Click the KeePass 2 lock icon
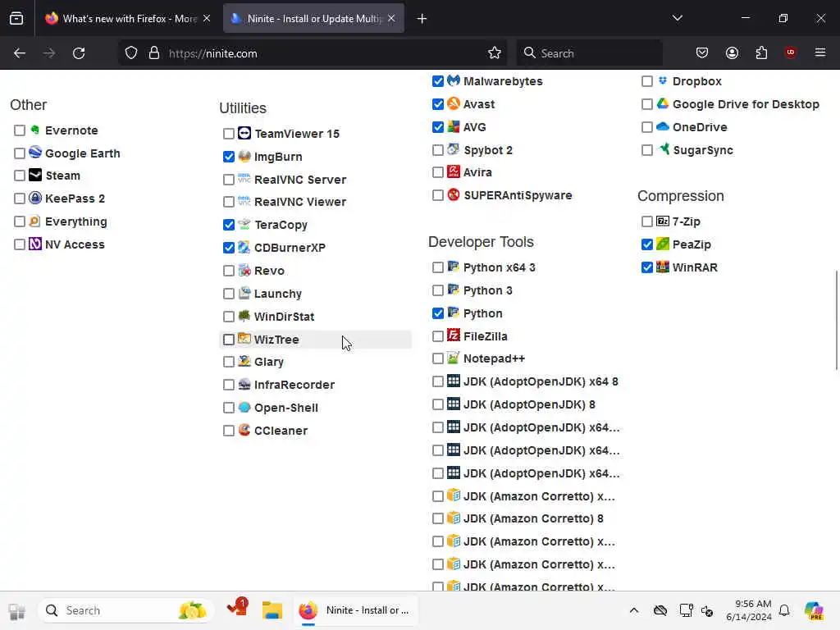The image size is (840, 630). pos(34,198)
